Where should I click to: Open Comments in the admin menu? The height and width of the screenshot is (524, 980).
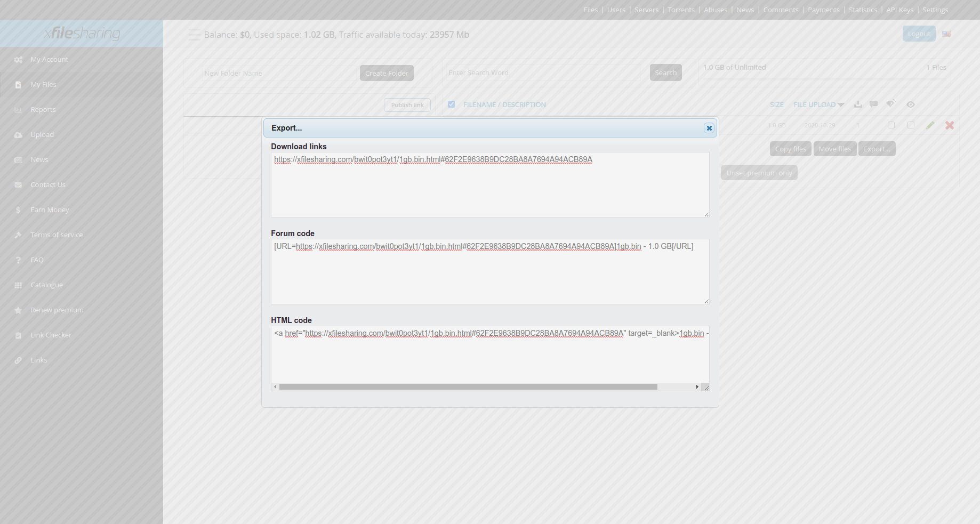click(x=781, y=10)
